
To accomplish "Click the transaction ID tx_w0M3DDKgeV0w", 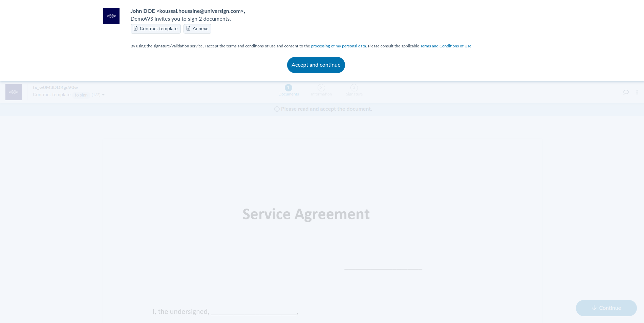I will tap(55, 87).
